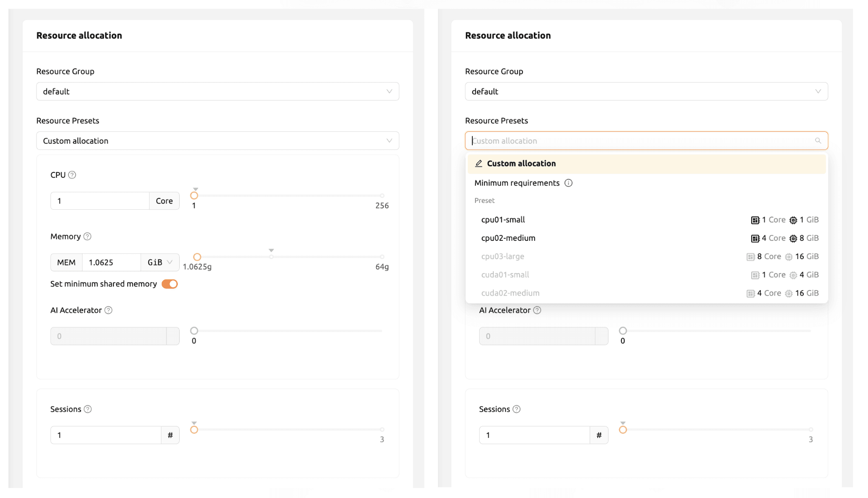Click the Minimum requirements info icon
The width and height of the screenshot is (868, 498).
click(568, 183)
